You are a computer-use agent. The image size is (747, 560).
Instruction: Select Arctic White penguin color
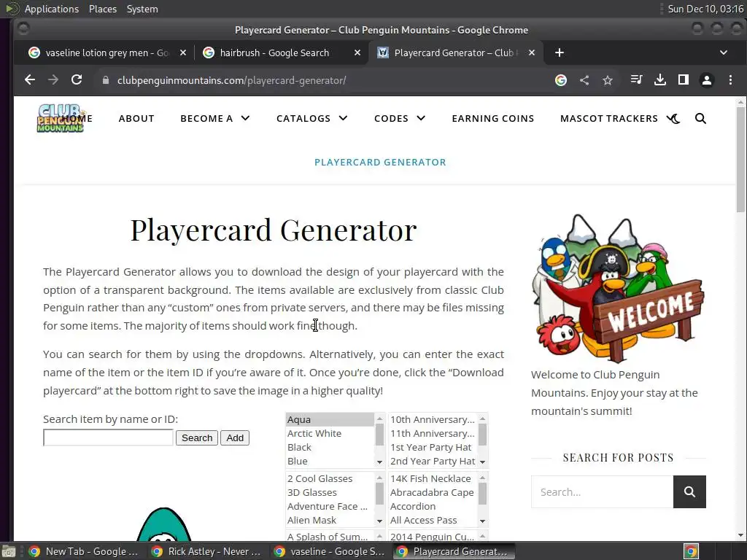[330, 433]
